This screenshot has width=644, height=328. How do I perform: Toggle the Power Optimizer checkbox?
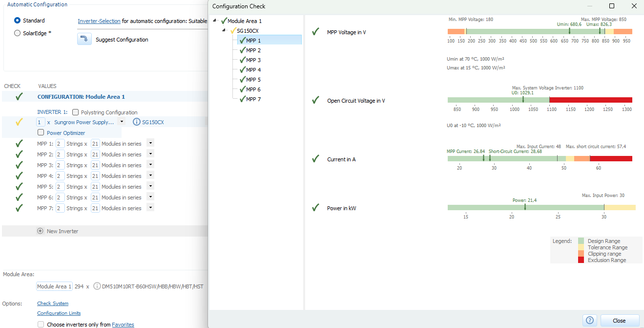[41, 133]
